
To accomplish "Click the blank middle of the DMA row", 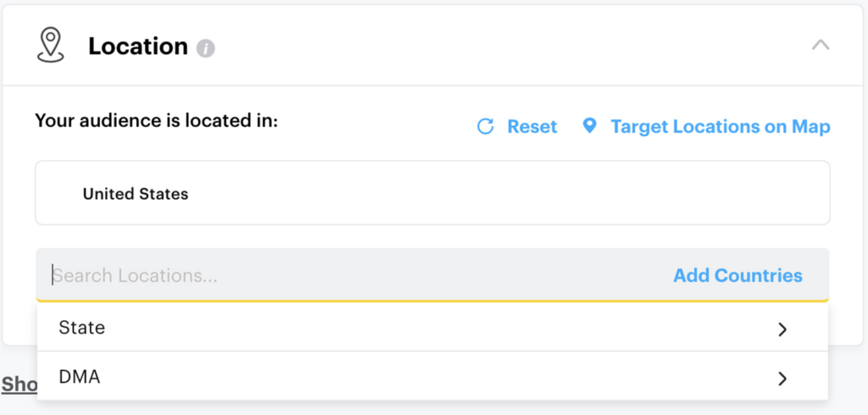I will pyautogui.click(x=424, y=377).
